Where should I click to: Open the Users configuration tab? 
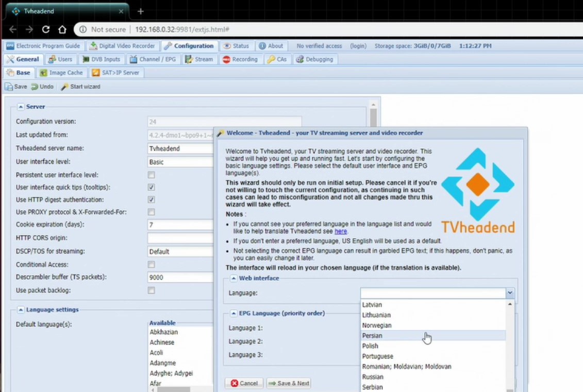point(61,59)
